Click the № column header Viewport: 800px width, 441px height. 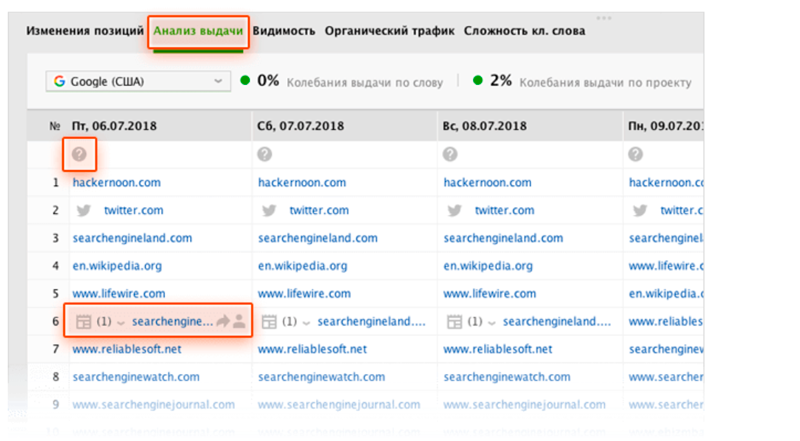point(55,126)
